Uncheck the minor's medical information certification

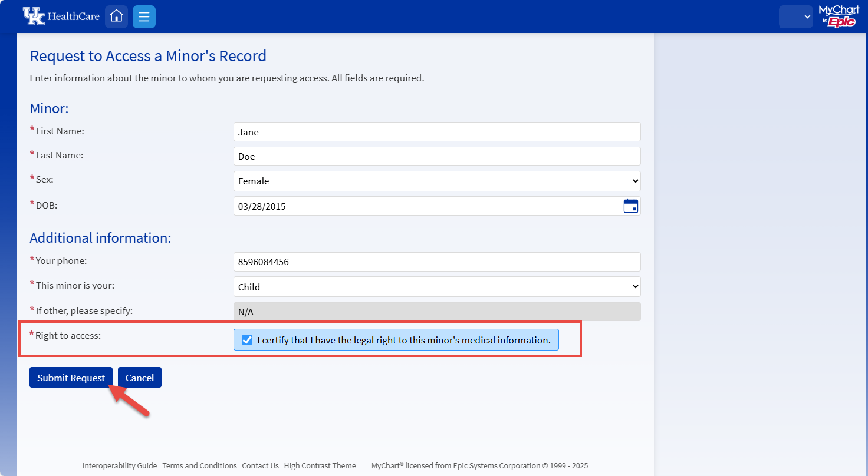tap(246, 339)
